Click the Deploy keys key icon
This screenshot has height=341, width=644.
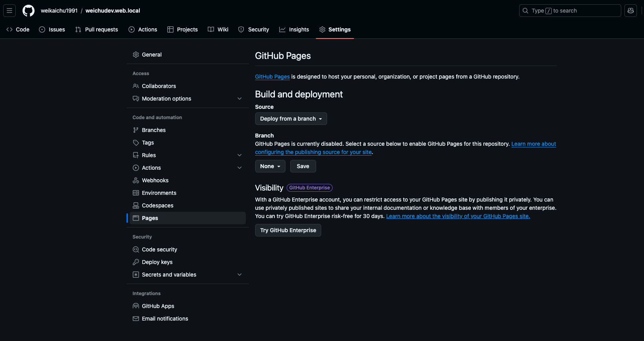point(136,262)
